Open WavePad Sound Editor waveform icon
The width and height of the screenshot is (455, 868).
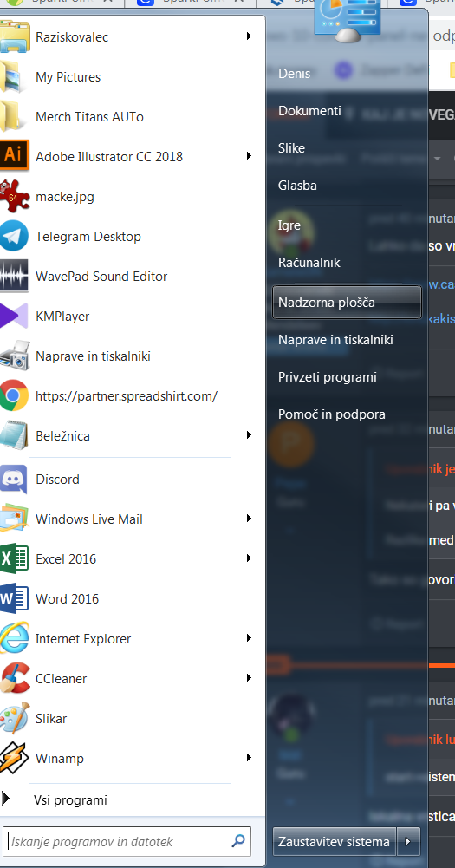tap(13, 277)
